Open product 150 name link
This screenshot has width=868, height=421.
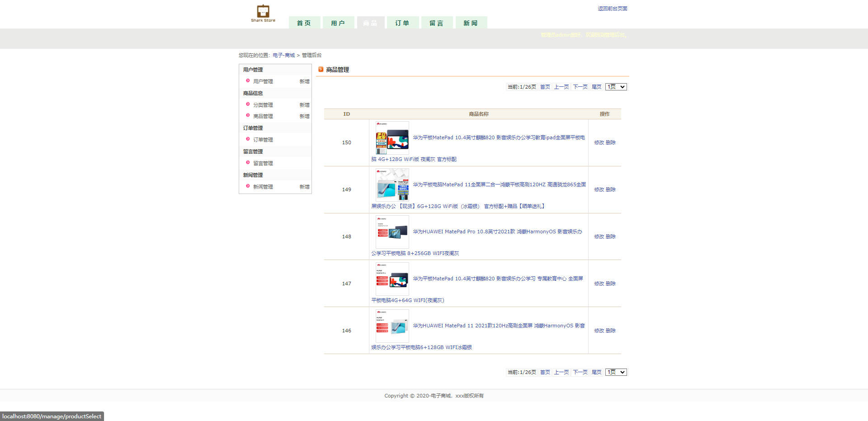(499, 137)
